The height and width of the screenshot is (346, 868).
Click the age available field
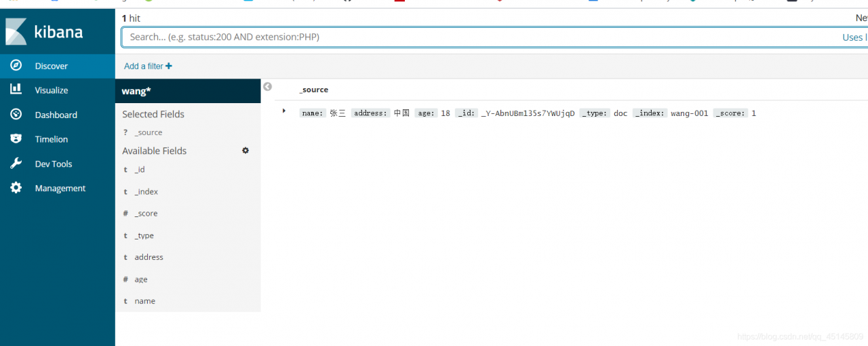click(140, 279)
